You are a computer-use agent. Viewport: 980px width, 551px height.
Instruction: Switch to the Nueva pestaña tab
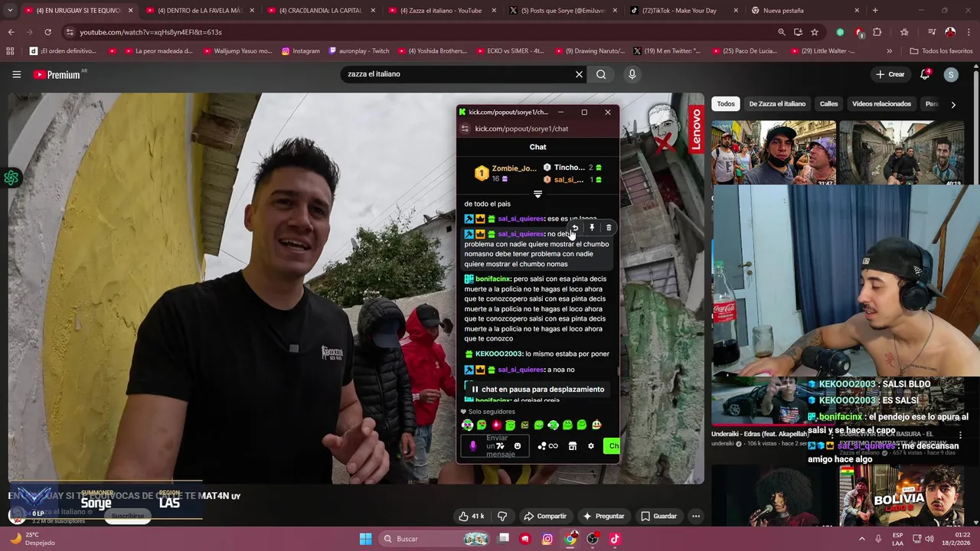point(805,11)
